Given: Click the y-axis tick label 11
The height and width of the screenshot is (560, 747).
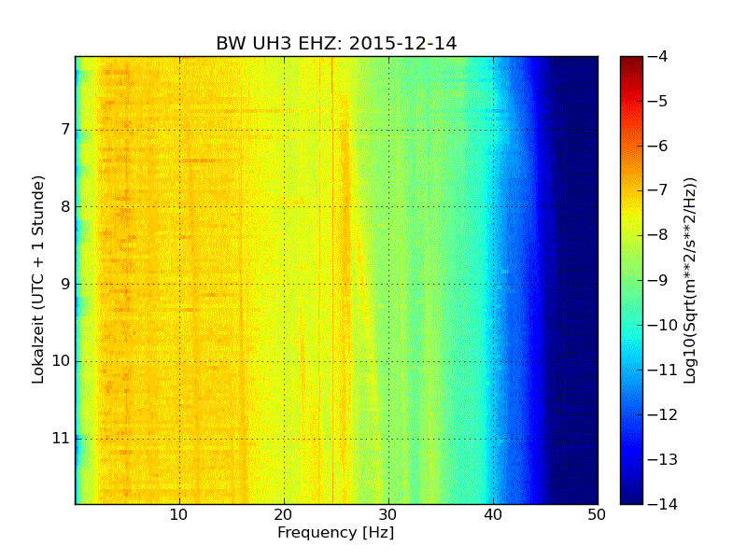Looking at the screenshot, I should pos(61,438).
